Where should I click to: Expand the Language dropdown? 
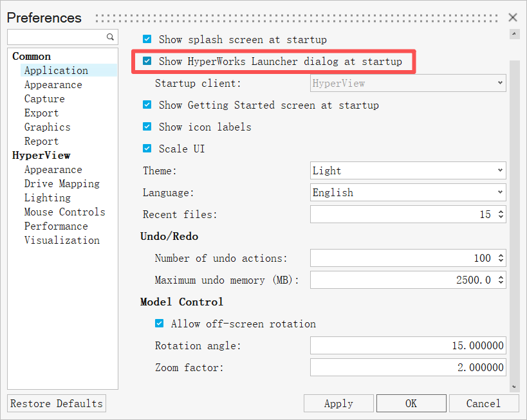[408, 192]
